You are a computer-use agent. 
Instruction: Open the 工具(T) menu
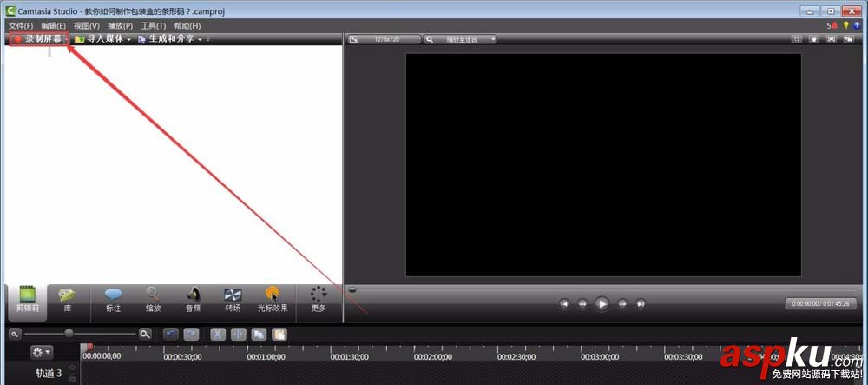tap(154, 25)
